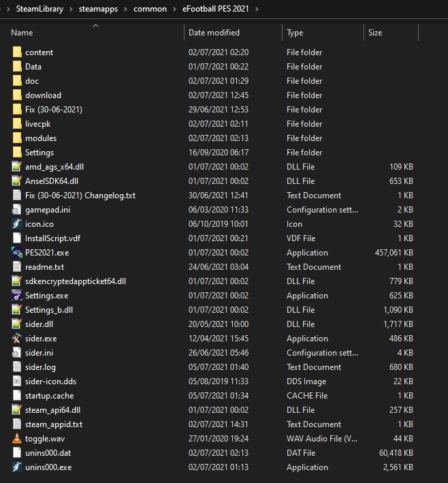Click the 2,561 KB size value
Screen dimensions: 448x483
pyautogui.click(x=398, y=467)
